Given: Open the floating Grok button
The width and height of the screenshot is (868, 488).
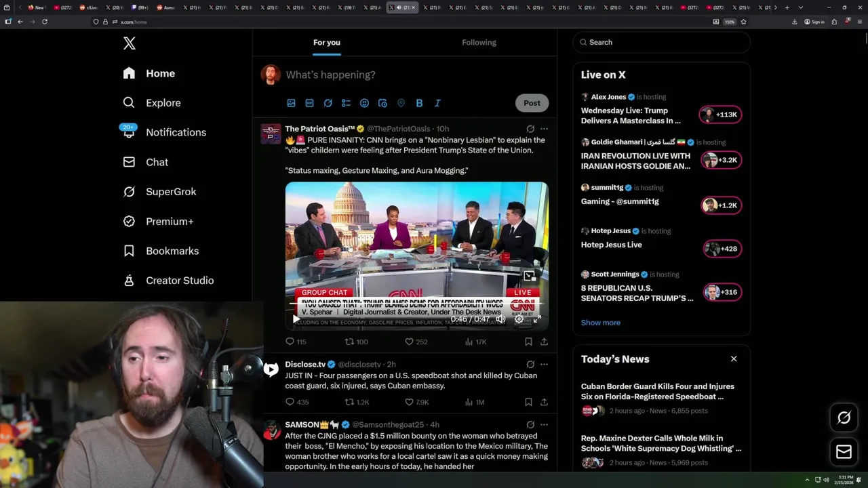Looking at the screenshot, I should 844,418.
